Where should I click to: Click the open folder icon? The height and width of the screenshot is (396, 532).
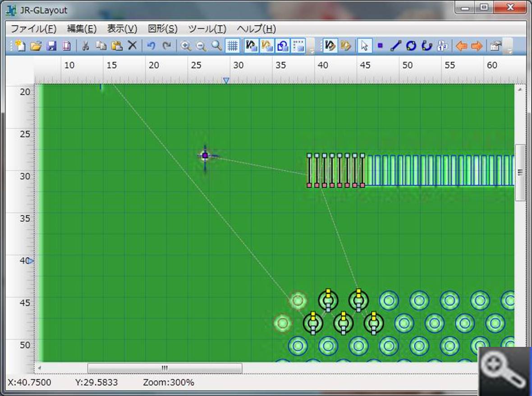[x=36, y=46]
